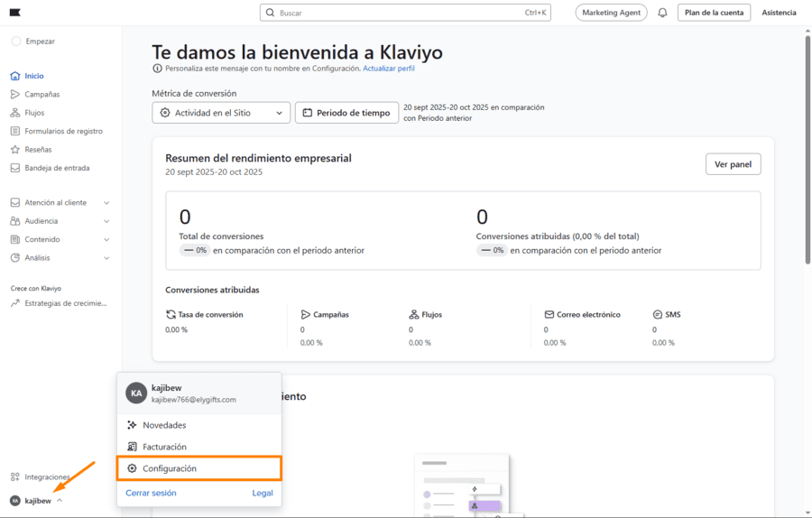
Task: Expand the Contenido section
Action: [x=106, y=240]
